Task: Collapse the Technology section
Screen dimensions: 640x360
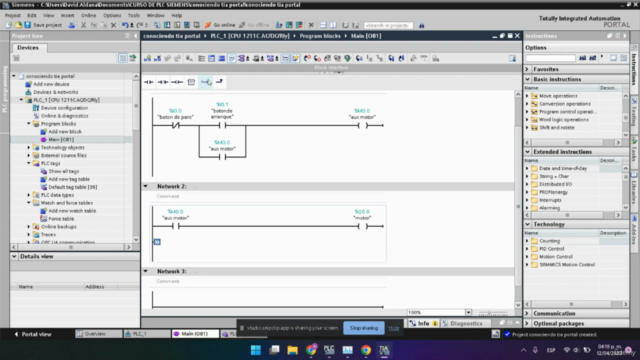Action: [x=527, y=224]
